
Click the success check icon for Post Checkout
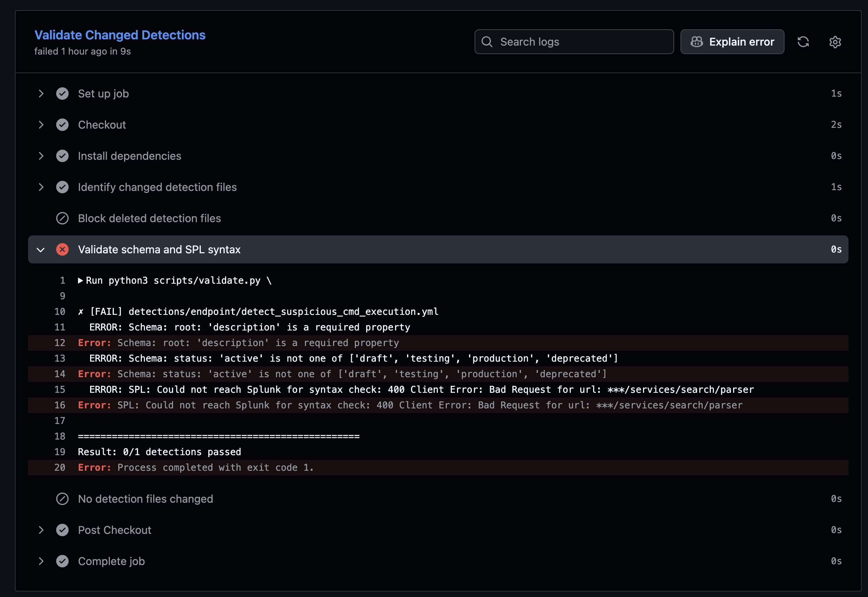(x=62, y=530)
